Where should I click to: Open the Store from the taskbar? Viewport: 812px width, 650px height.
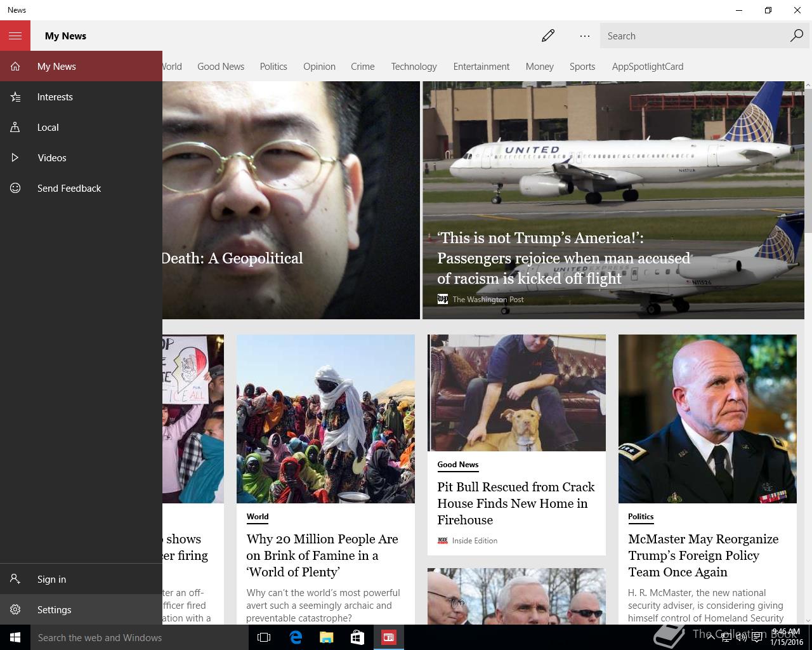click(357, 637)
